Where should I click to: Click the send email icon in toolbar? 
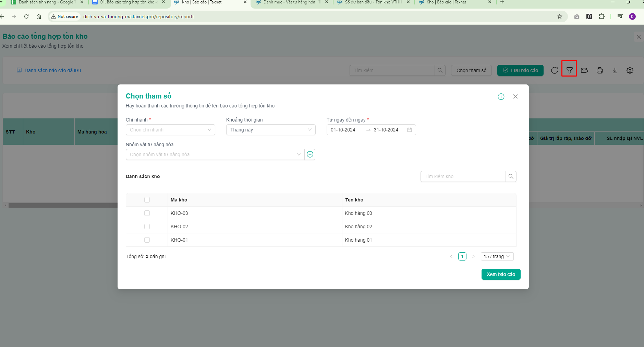(585, 70)
